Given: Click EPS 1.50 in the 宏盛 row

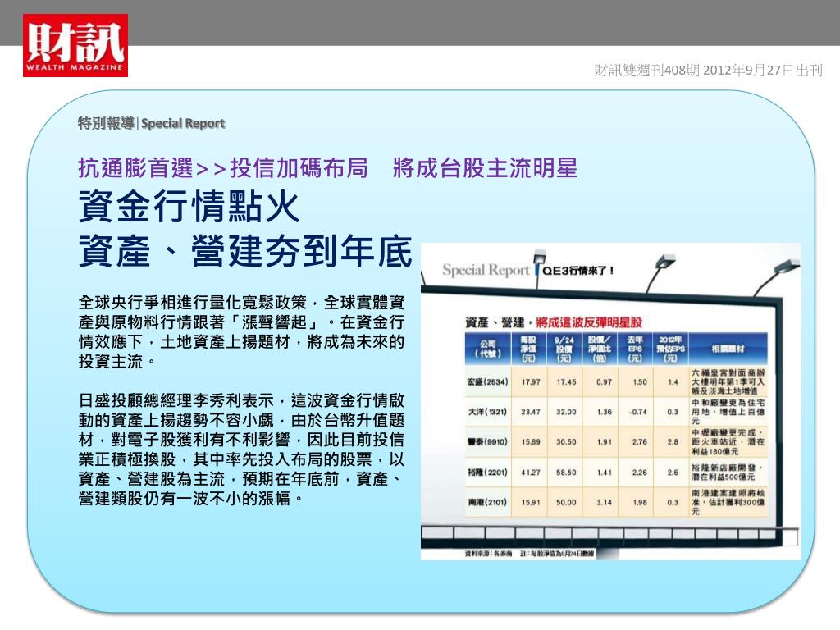Looking at the screenshot, I should point(640,382).
